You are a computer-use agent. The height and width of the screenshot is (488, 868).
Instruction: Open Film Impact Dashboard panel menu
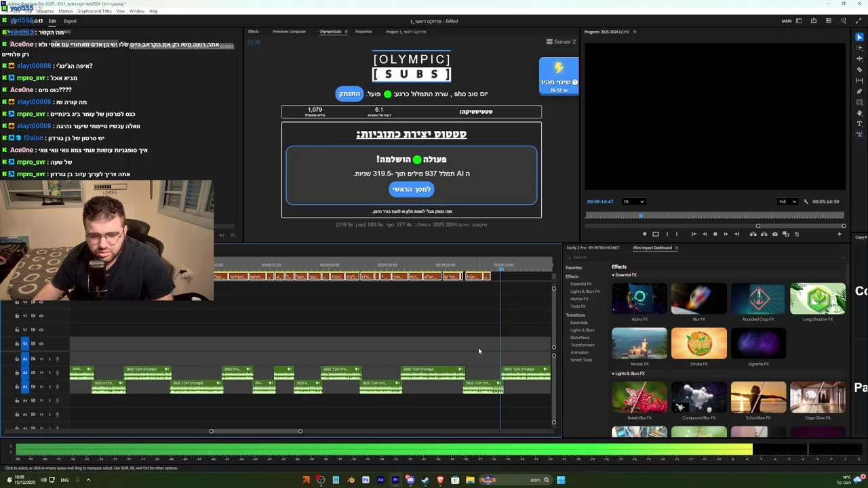point(676,247)
